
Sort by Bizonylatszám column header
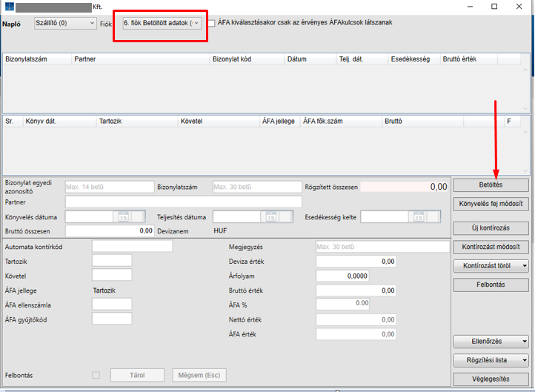tap(37, 59)
